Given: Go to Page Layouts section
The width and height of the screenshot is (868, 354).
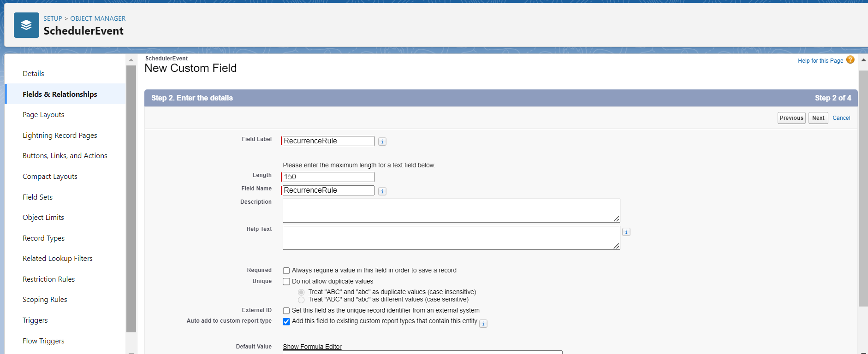Looking at the screenshot, I should point(43,115).
